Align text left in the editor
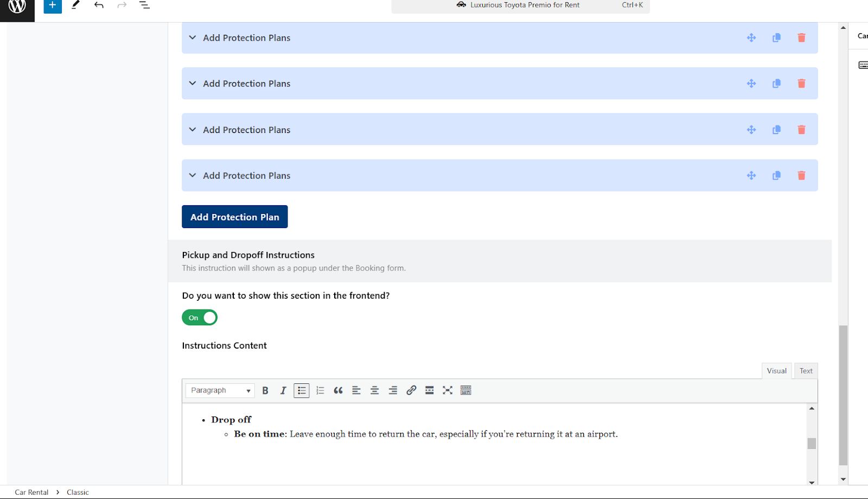The image size is (868, 499). (356, 390)
